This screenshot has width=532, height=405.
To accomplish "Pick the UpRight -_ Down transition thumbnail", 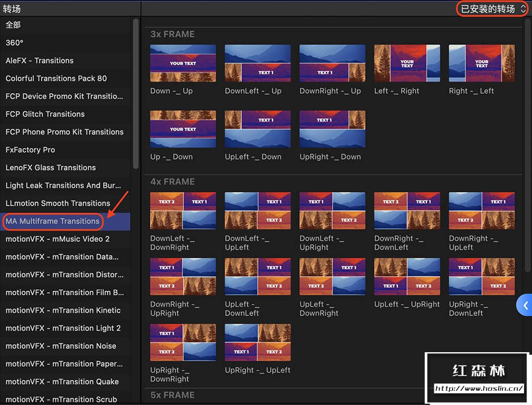I will coord(332,130).
